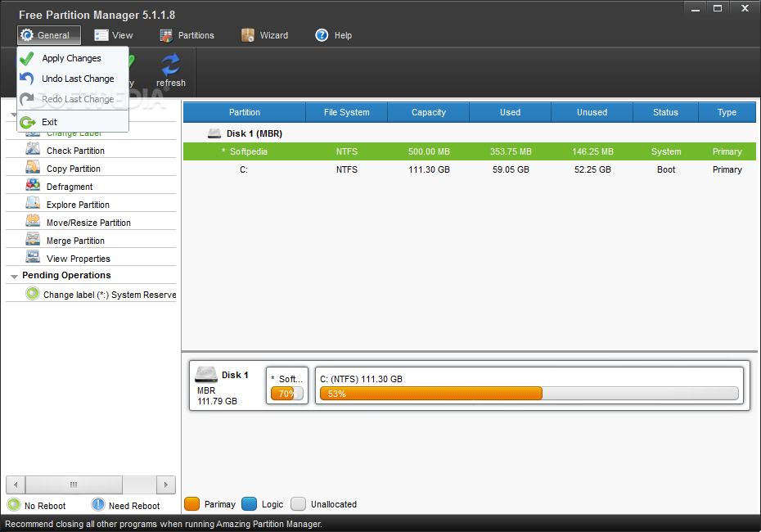The width and height of the screenshot is (761, 532).
Task: Select Exit in the General menu
Action: pyautogui.click(x=73, y=122)
